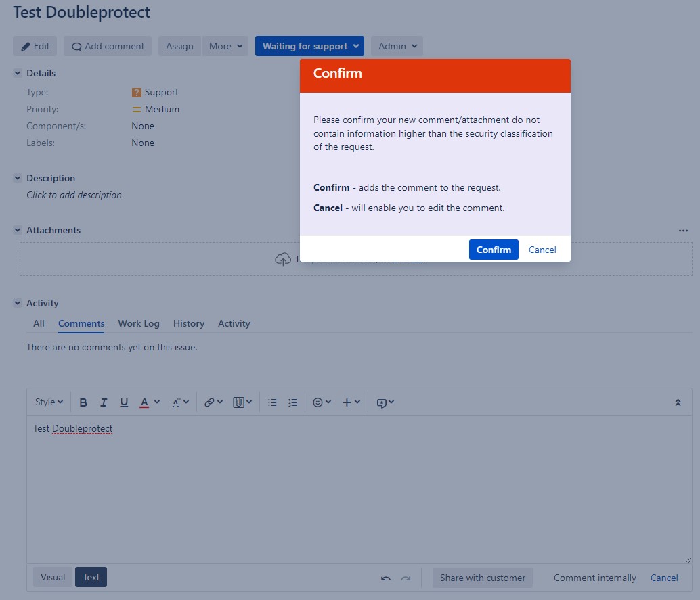
Task: Click the undo arrow icon
Action: 386,578
